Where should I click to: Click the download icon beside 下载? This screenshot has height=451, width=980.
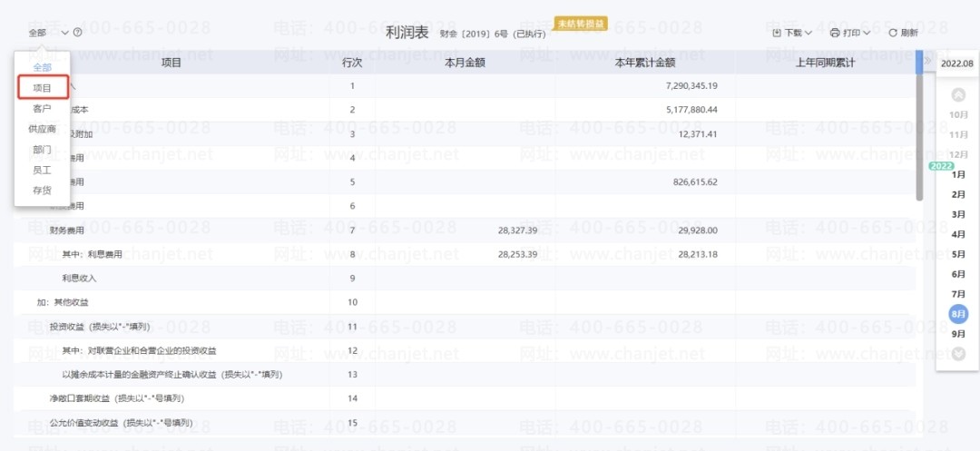[x=777, y=33]
